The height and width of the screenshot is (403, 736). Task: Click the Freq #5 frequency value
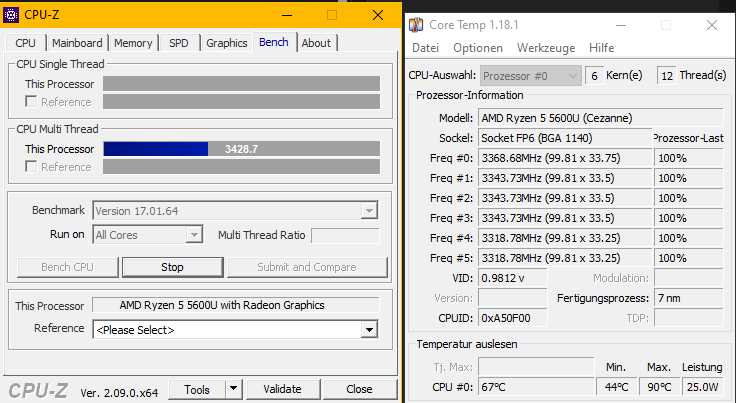(x=565, y=258)
